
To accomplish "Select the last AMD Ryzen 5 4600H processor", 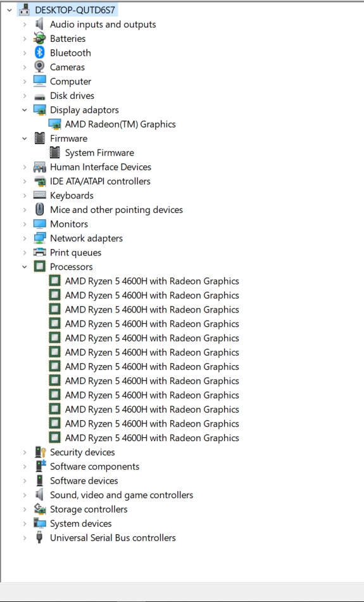I will [x=152, y=438].
